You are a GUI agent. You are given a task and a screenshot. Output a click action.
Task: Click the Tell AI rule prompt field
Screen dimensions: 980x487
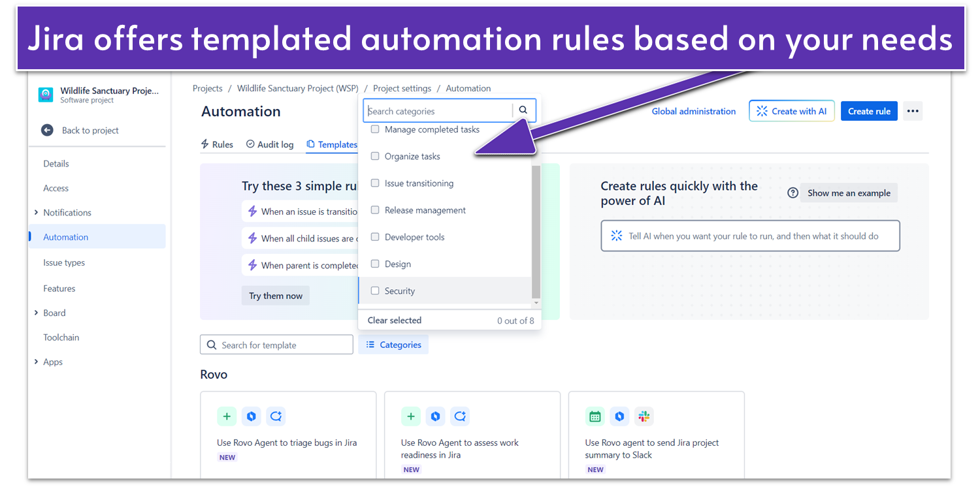[750, 236]
